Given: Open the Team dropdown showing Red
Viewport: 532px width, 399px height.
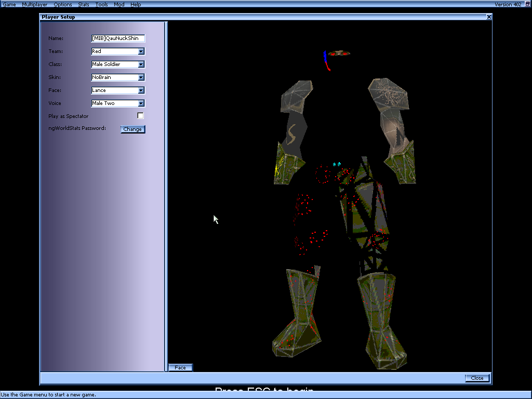Looking at the screenshot, I should (x=141, y=51).
